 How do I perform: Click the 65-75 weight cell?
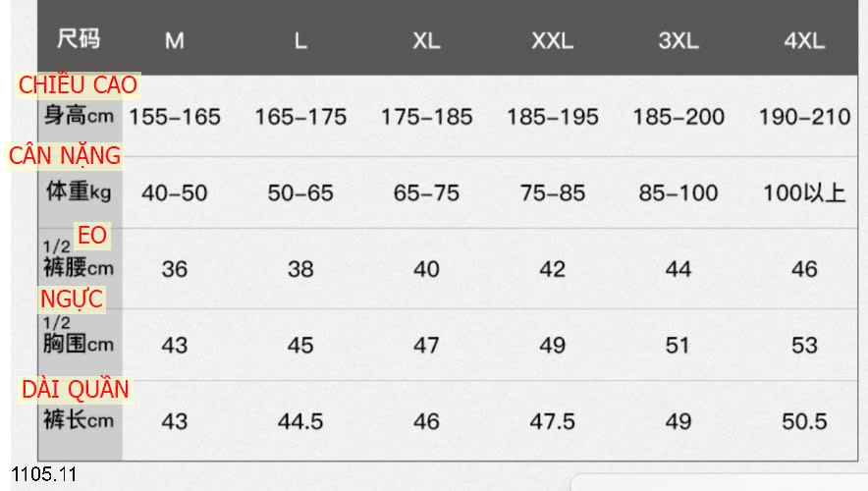(x=426, y=192)
